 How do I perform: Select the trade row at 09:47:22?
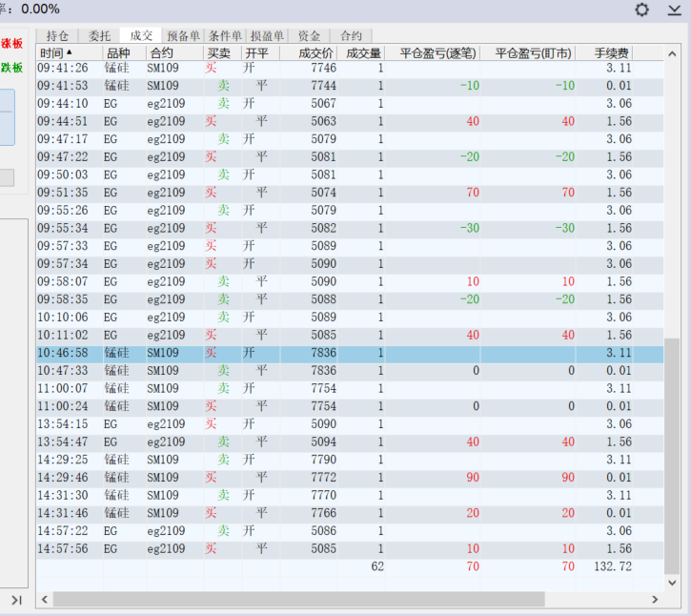(350, 157)
